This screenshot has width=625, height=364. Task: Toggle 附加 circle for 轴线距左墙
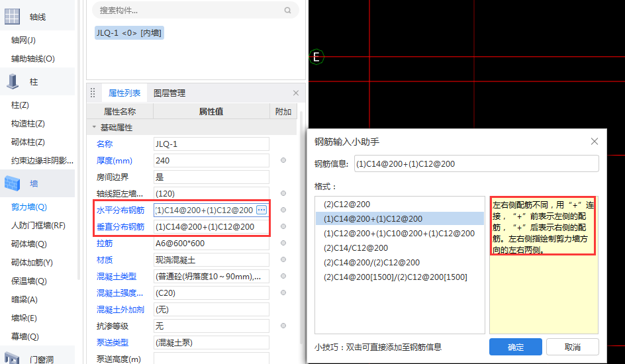click(283, 193)
